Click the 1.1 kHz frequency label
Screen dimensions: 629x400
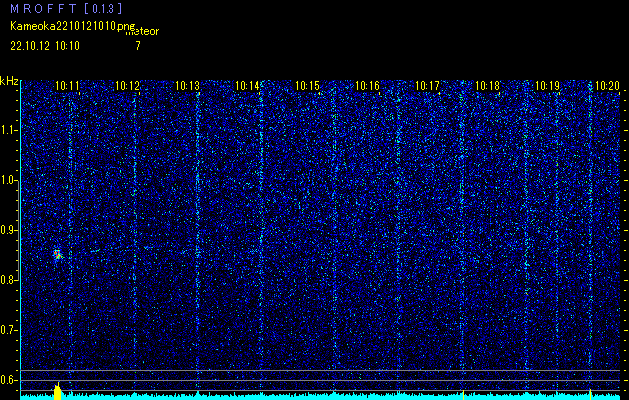point(8,130)
